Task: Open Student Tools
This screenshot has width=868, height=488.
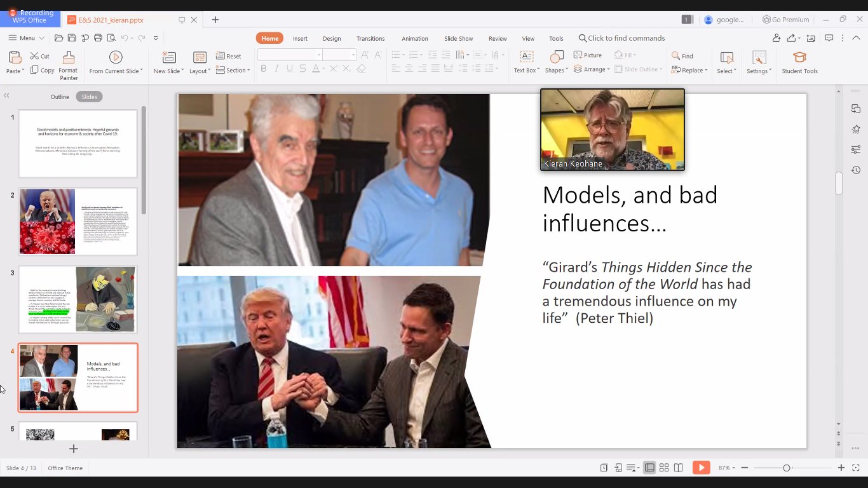Action: click(x=799, y=62)
